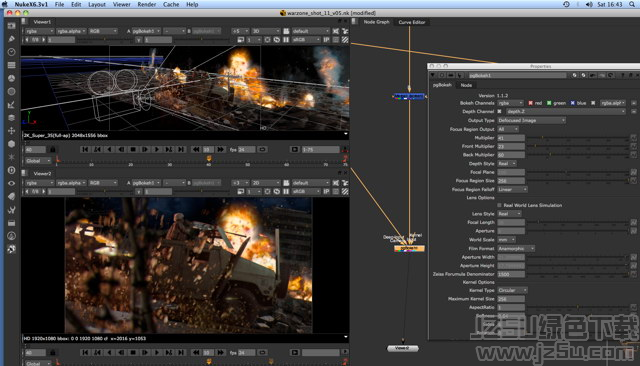The height and width of the screenshot is (366, 640).
Task: Open the Kernel Type Circular dropdown
Action: [513, 290]
